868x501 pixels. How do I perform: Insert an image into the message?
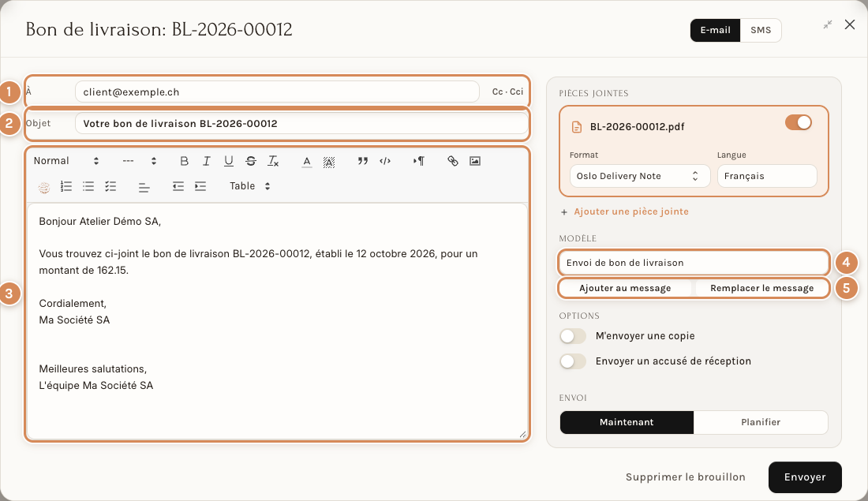point(475,161)
